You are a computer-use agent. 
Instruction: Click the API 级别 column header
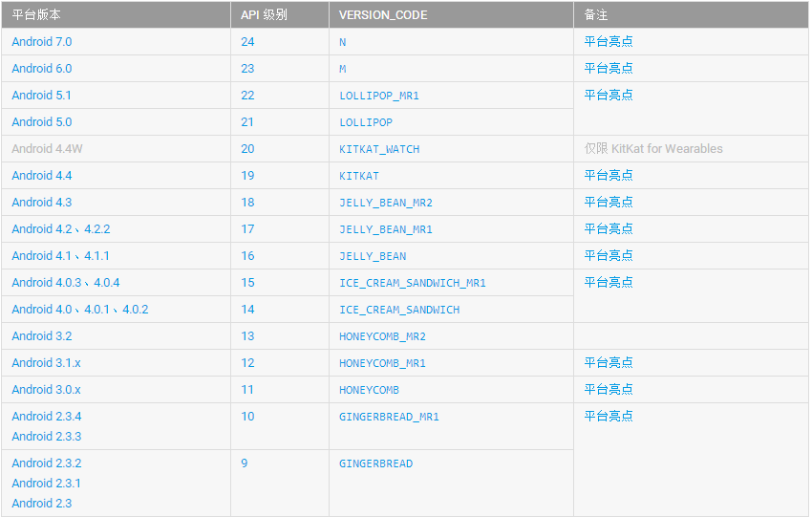[264, 15]
